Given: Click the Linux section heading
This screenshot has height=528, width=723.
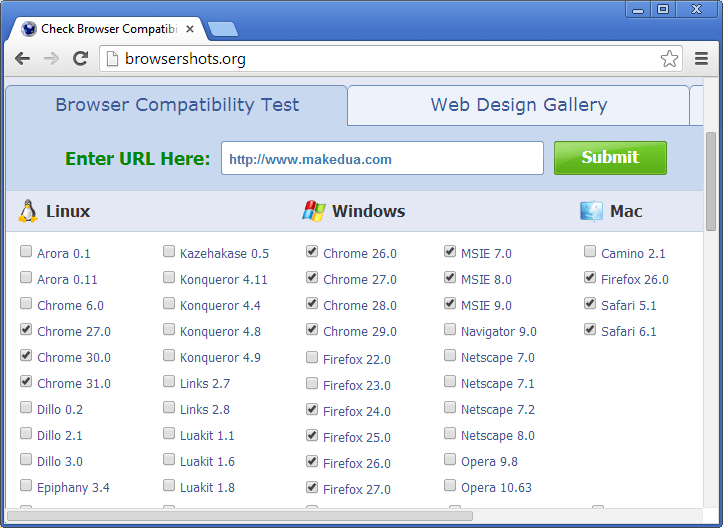Looking at the screenshot, I should (x=68, y=211).
